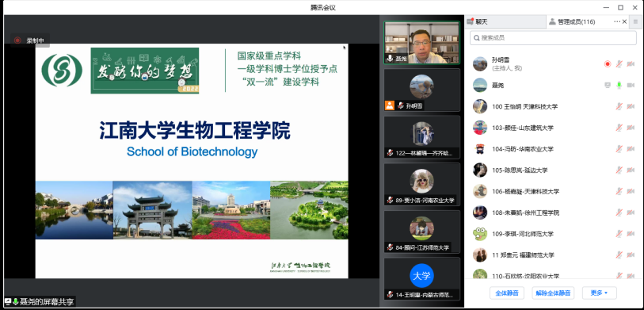The image size is (644, 310).
Task: Open the three-dots menu on the members tab
Action: (617, 21)
